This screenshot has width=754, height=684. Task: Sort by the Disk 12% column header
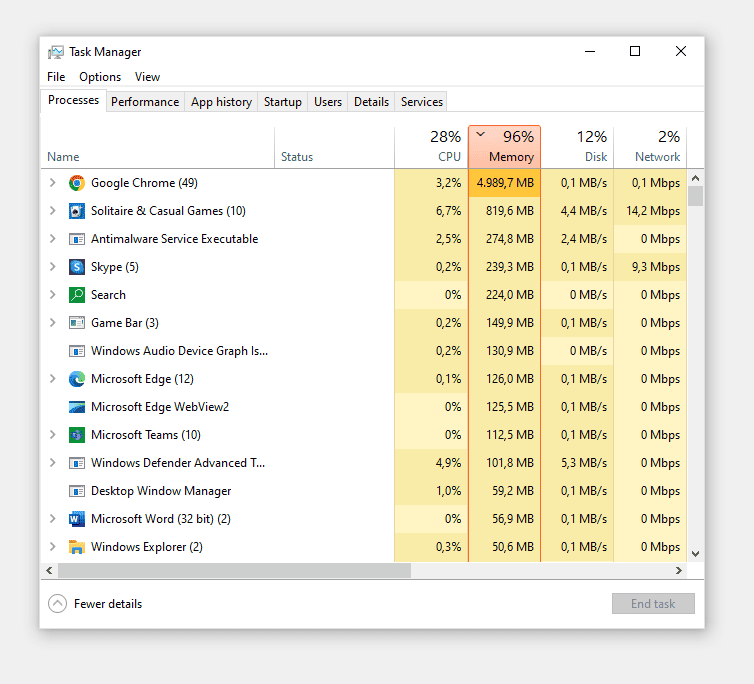(x=578, y=148)
